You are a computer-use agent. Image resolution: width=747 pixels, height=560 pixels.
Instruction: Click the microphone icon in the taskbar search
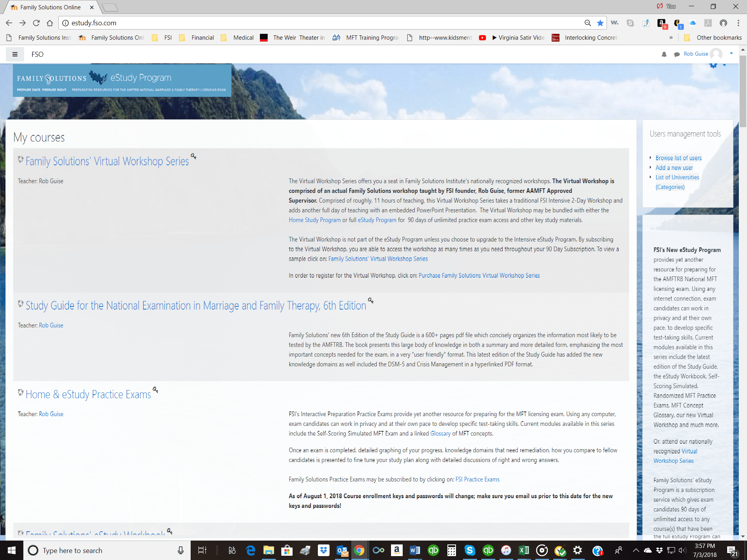pyautogui.click(x=181, y=550)
